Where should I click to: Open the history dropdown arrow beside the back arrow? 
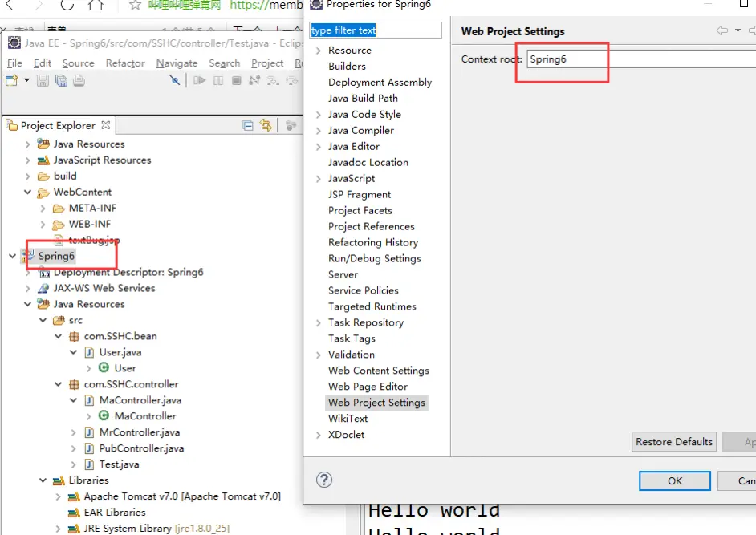(738, 30)
